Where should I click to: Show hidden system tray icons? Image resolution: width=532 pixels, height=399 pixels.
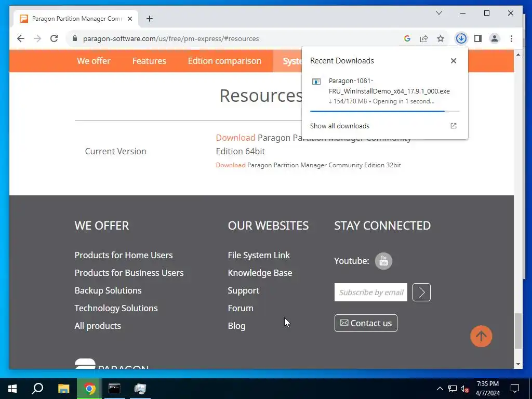pyautogui.click(x=440, y=389)
